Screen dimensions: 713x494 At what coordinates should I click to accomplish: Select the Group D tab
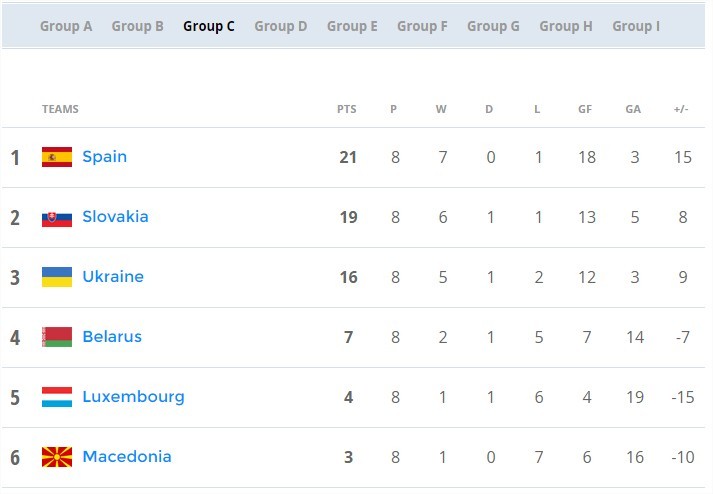[281, 26]
